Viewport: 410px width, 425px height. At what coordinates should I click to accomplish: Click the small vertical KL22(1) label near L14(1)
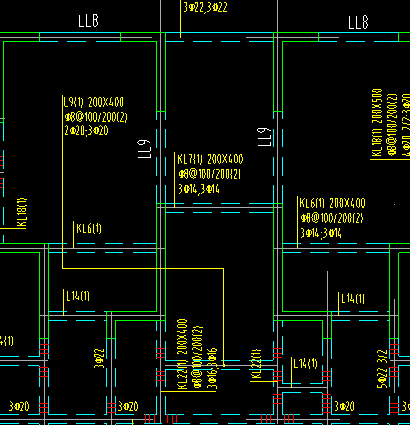click(256, 364)
